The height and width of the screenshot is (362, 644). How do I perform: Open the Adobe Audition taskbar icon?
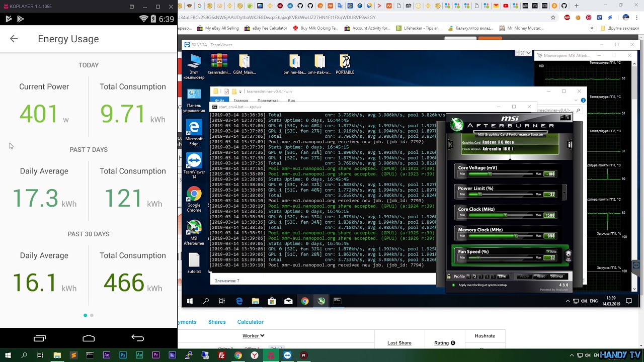[139, 355]
